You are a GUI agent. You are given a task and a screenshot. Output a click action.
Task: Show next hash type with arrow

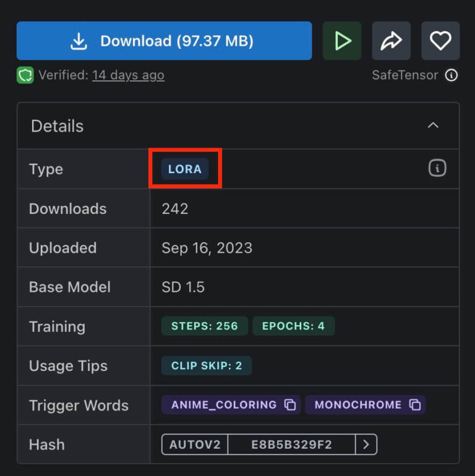[x=366, y=444]
